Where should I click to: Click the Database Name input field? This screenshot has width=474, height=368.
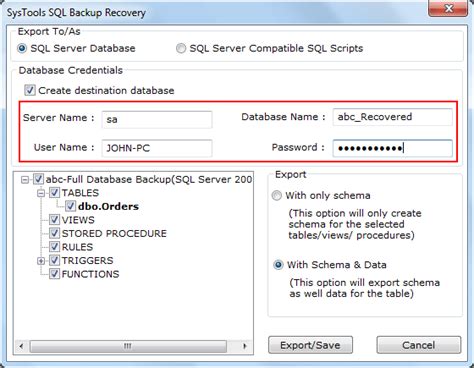(x=392, y=117)
